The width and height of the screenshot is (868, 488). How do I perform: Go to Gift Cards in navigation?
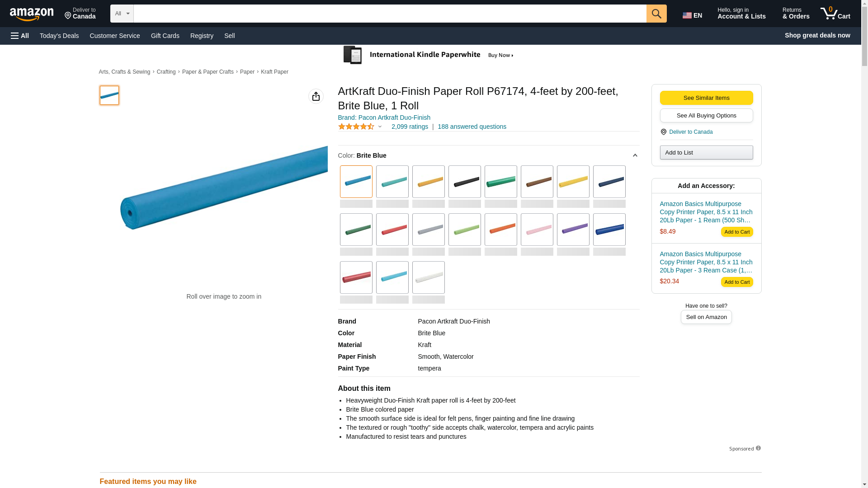[165, 36]
